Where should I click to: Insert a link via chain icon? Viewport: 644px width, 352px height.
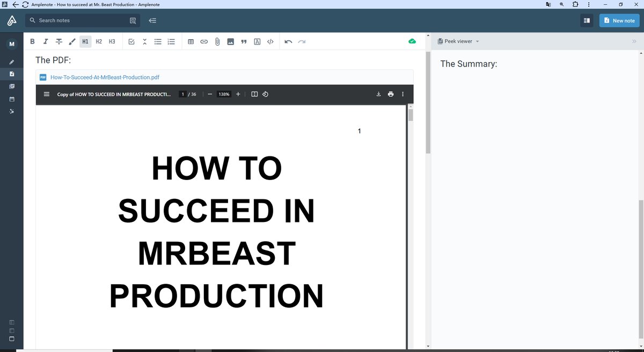pyautogui.click(x=204, y=41)
